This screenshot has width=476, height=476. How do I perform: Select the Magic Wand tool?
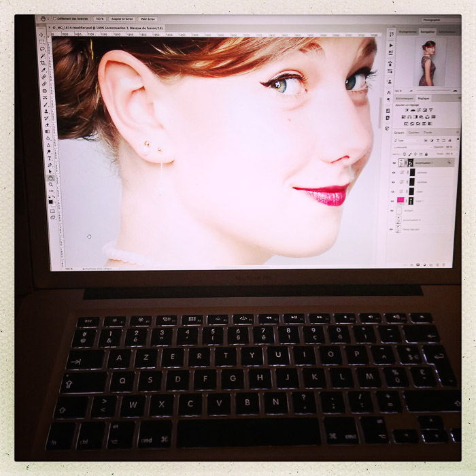pos(42,56)
